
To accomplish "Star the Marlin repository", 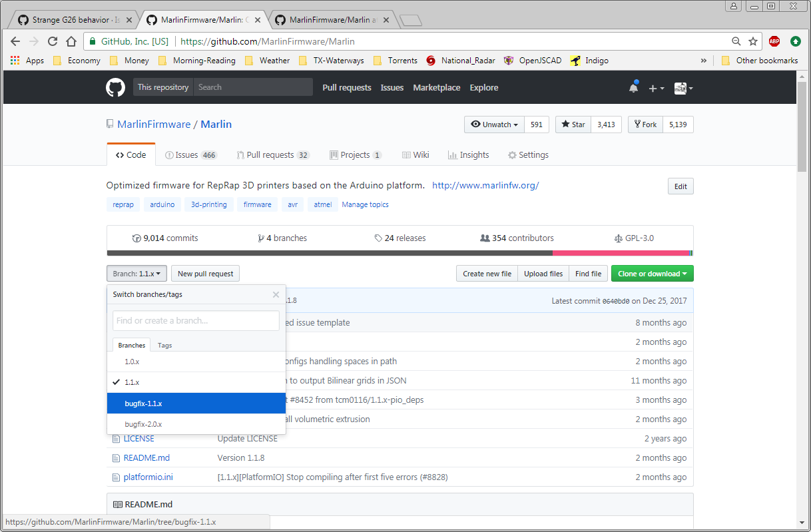I will click(573, 125).
